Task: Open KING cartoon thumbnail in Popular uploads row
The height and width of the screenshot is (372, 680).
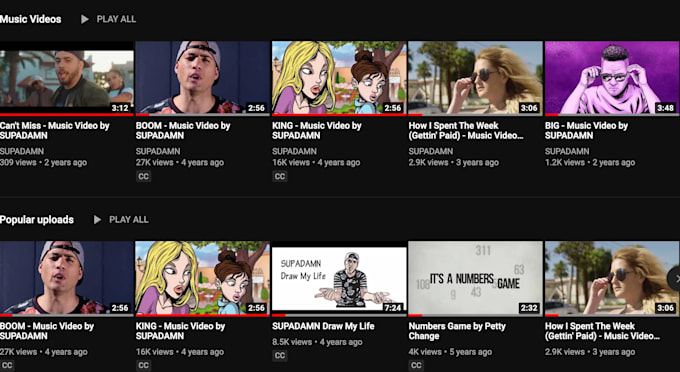Action: (203, 278)
